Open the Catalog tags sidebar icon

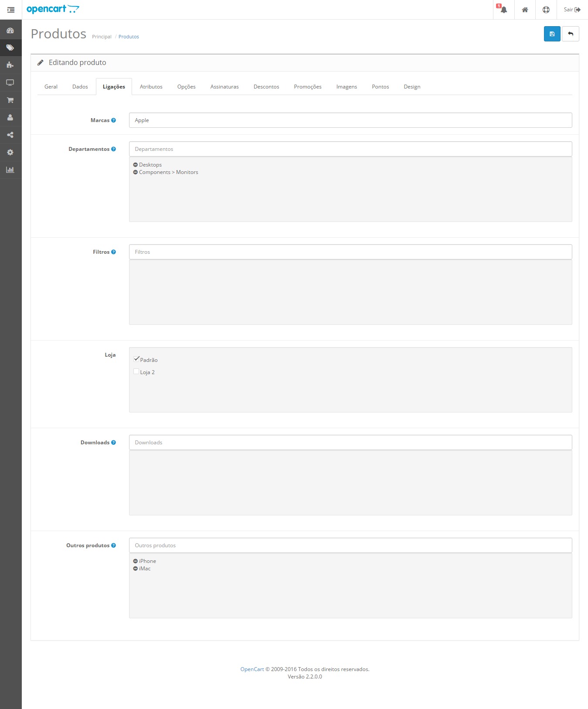point(10,48)
